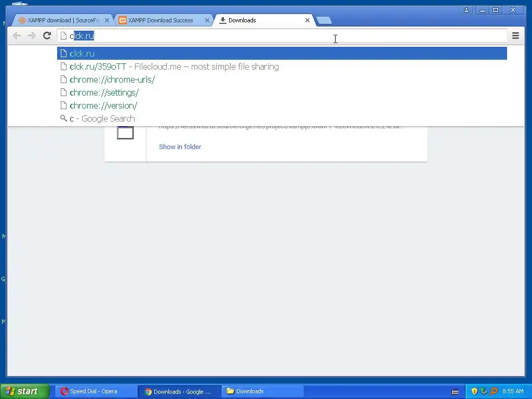Switch to Speed Dial - Opera taskbar item

click(x=96, y=391)
